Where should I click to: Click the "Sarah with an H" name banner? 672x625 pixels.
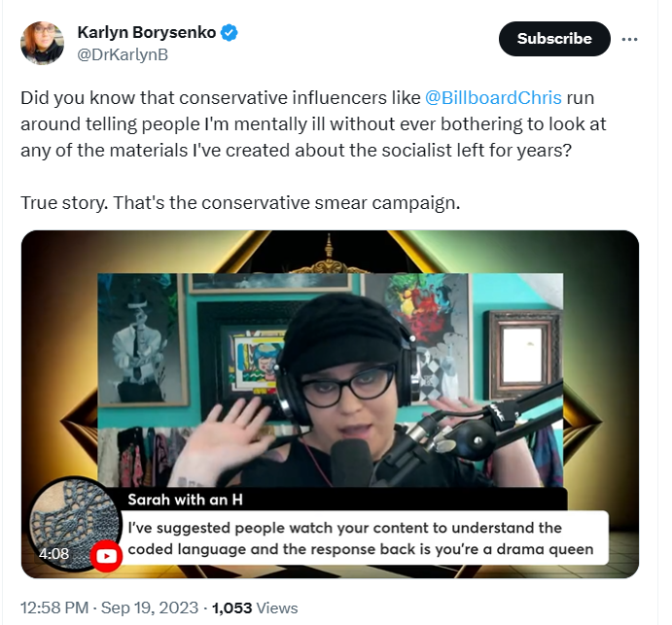click(x=185, y=500)
